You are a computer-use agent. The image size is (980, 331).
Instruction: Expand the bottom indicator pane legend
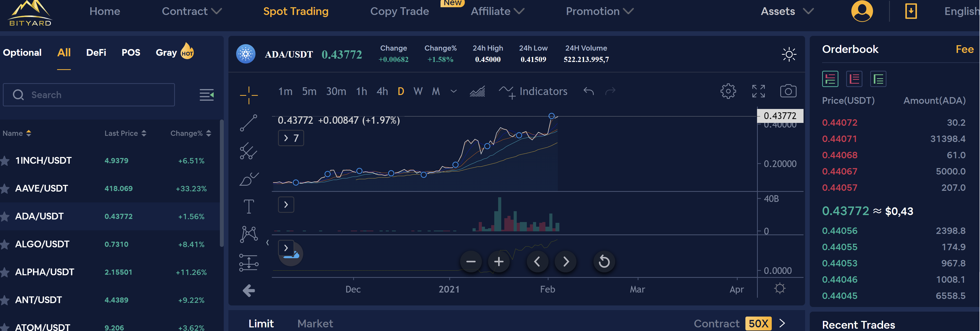pos(286,248)
